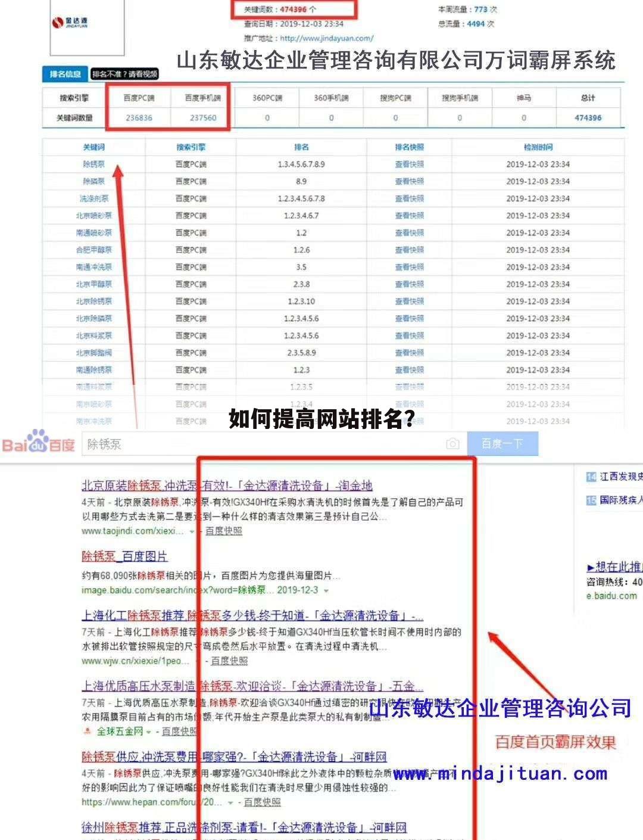Click the 全球五金网 site icon in search results
Screen dimensions: 643x840
(x=88, y=731)
